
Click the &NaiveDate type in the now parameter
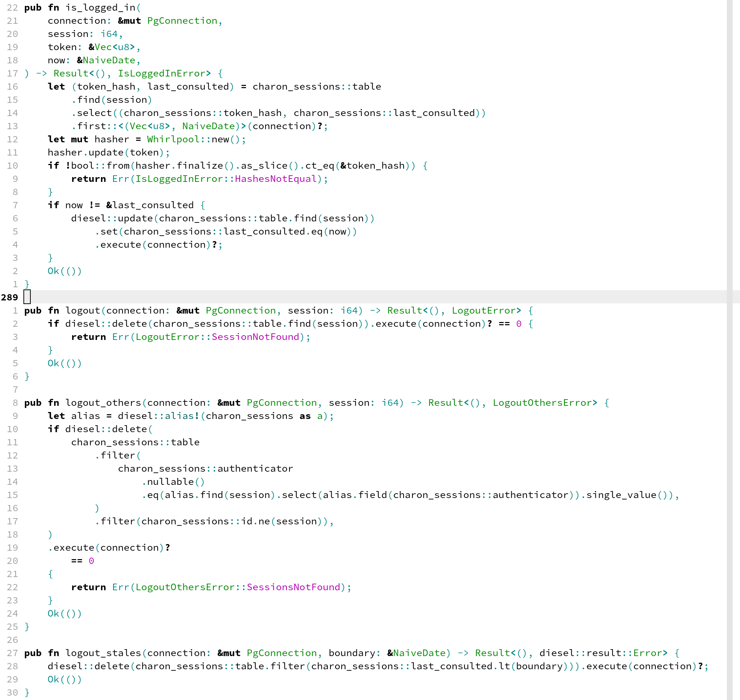(106, 60)
